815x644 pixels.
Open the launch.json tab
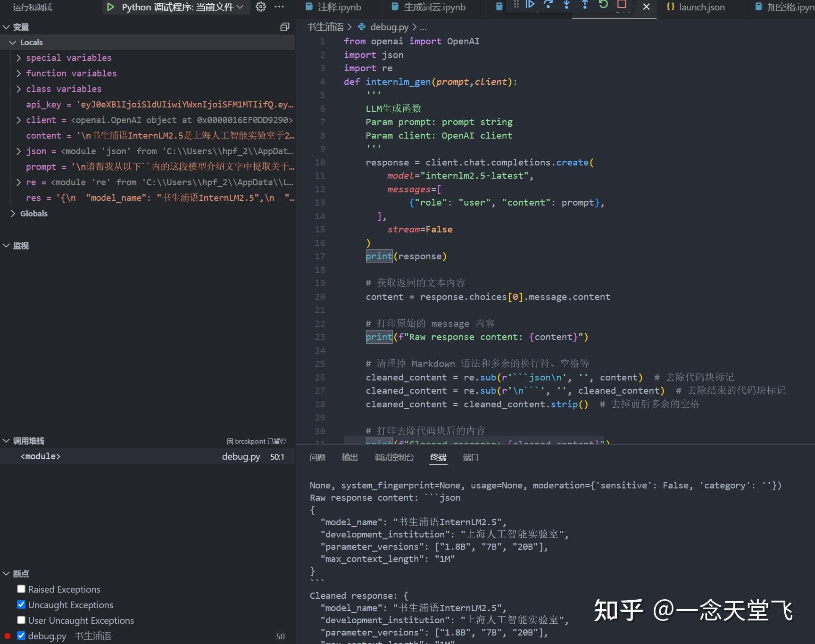pyautogui.click(x=701, y=7)
